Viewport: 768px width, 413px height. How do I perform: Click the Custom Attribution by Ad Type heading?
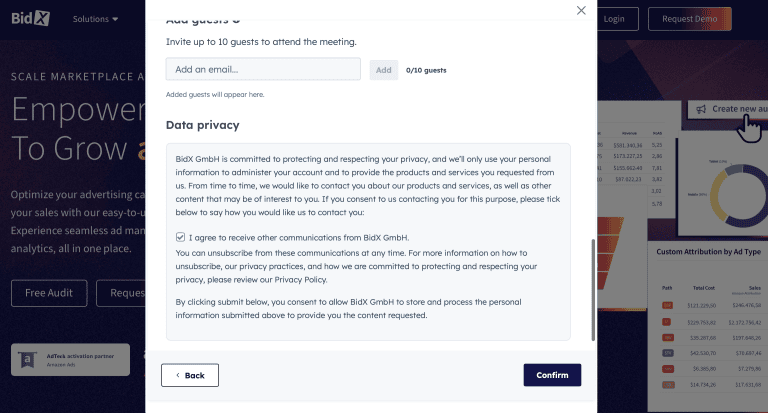click(709, 252)
